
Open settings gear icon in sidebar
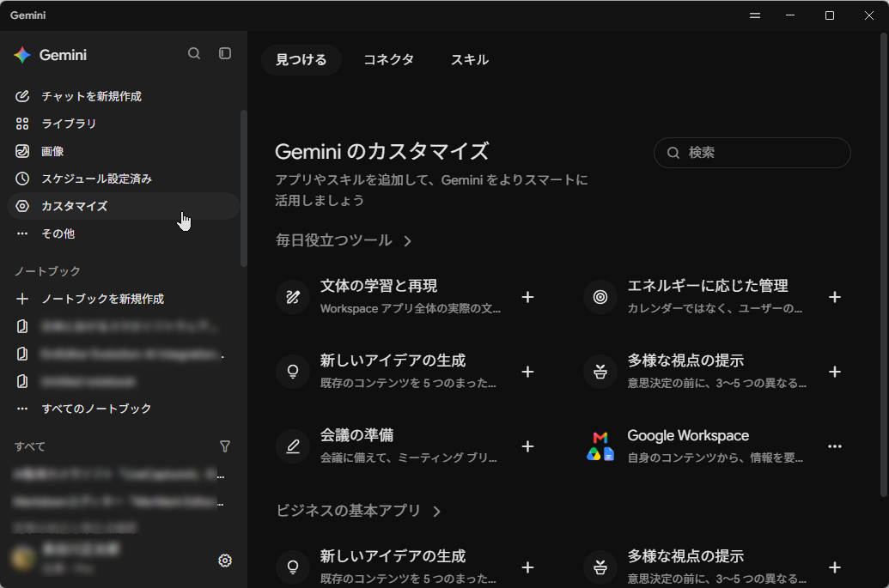(225, 561)
